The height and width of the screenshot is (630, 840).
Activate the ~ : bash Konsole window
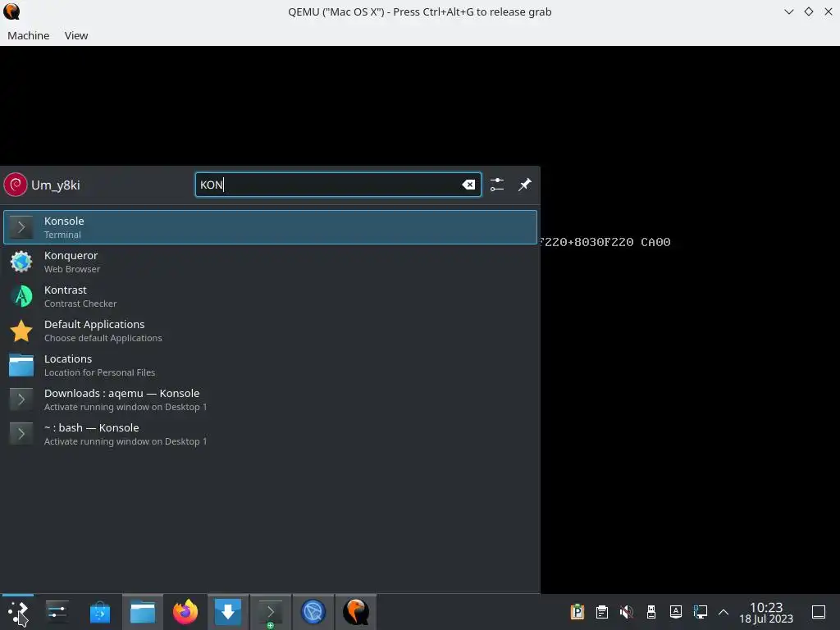coord(270,434)
